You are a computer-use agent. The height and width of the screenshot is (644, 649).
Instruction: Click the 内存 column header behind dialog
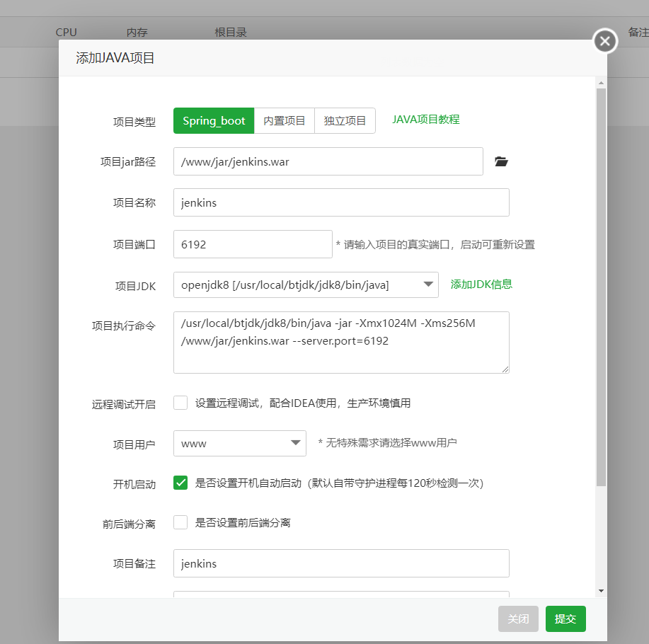point(137,33)
